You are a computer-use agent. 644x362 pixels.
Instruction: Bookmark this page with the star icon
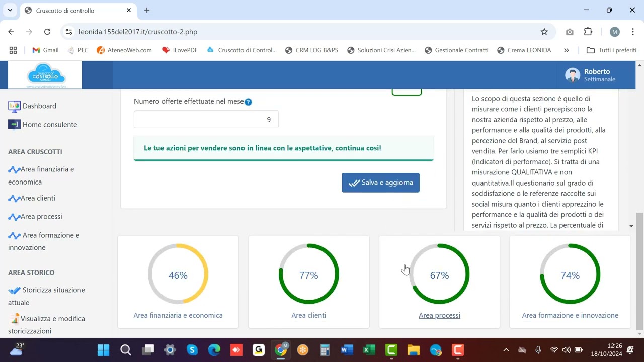(x=544, y=32)
